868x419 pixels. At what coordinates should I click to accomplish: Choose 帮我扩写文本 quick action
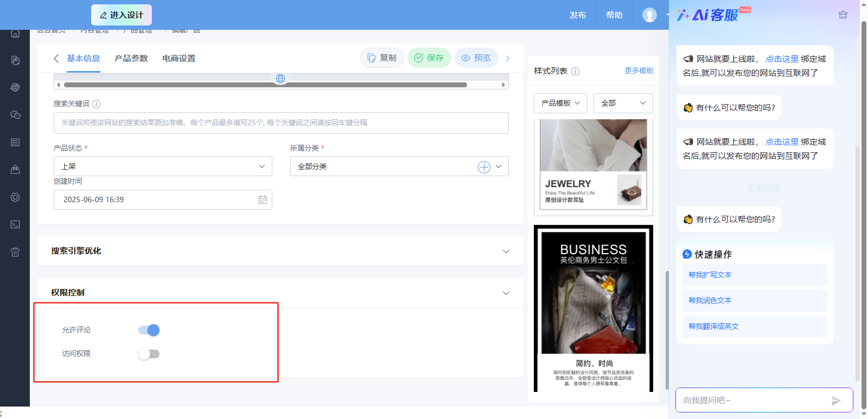755,275
